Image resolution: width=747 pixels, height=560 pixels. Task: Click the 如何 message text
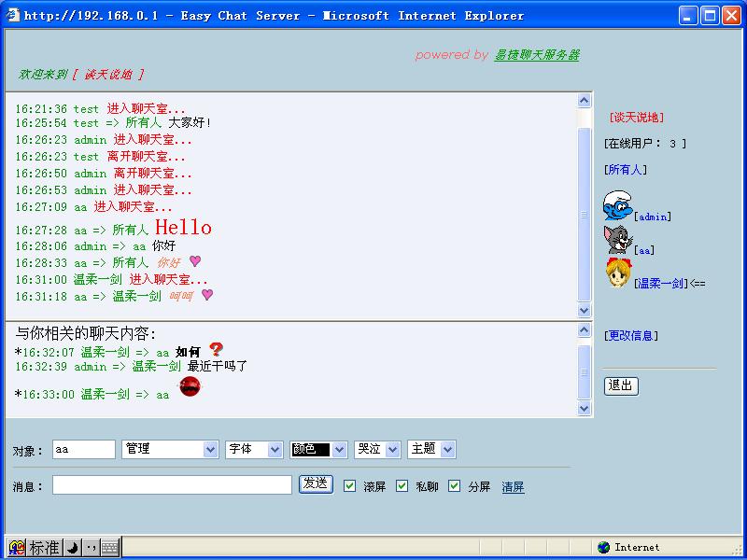point(188,352)
